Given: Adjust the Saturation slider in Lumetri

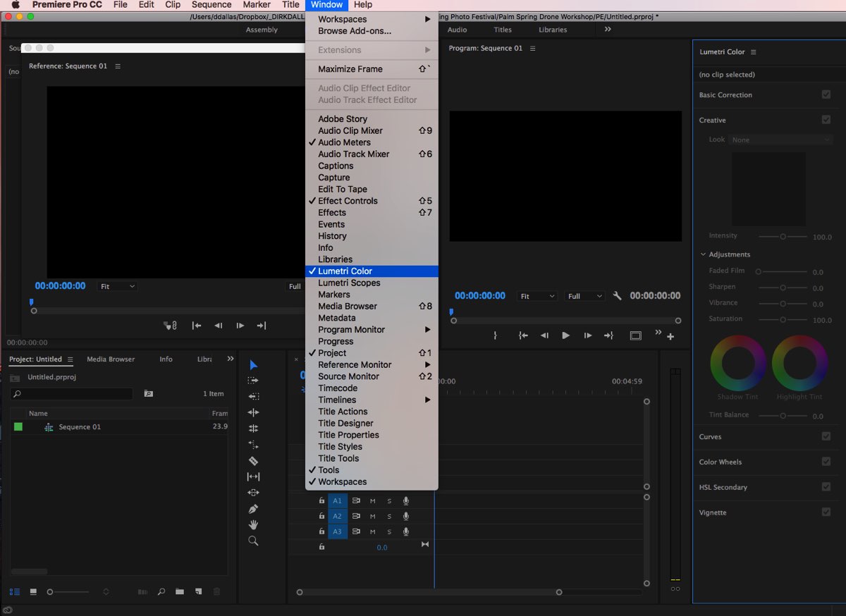Looking at the screenshot, I should (x=783, y=319).
